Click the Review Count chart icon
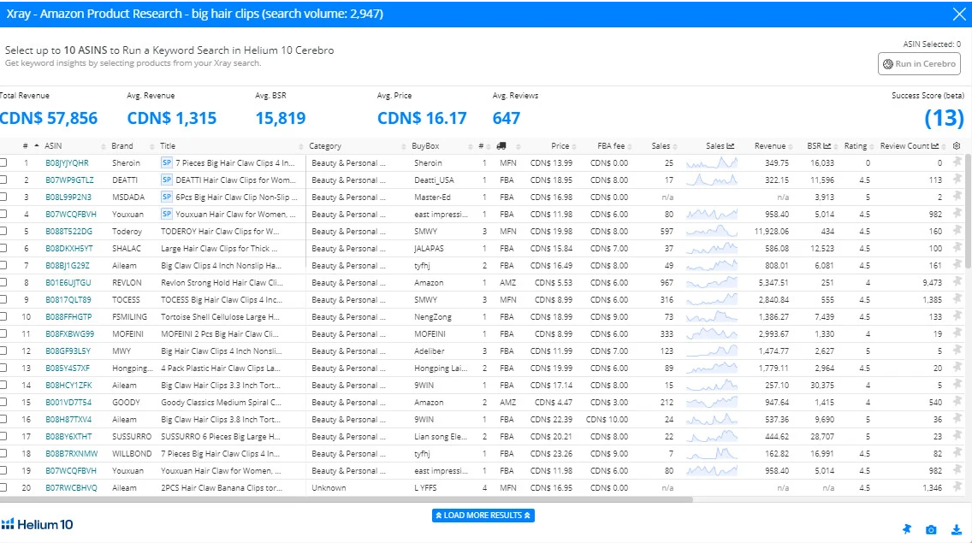Viewport: 972px width, 560px height. (934, 146)
